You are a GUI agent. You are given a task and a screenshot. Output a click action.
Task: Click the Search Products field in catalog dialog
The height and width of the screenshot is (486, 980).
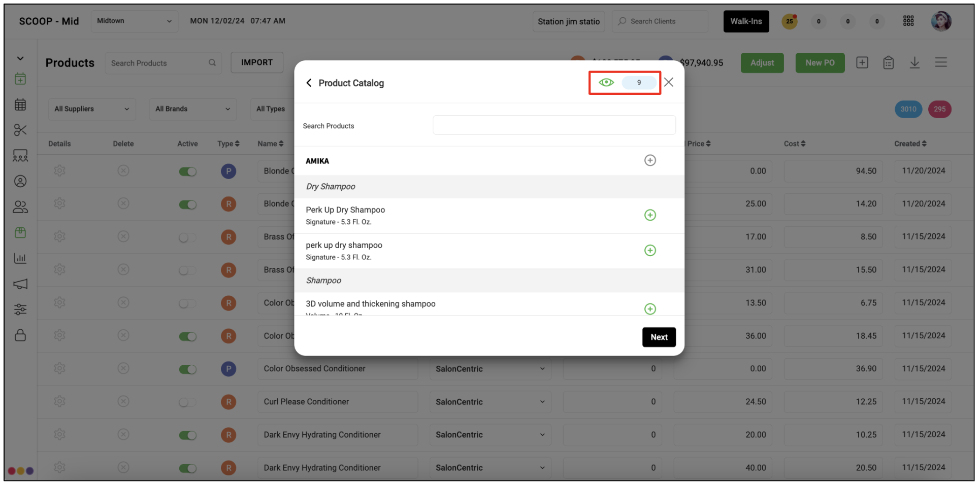tap(554, 125)
